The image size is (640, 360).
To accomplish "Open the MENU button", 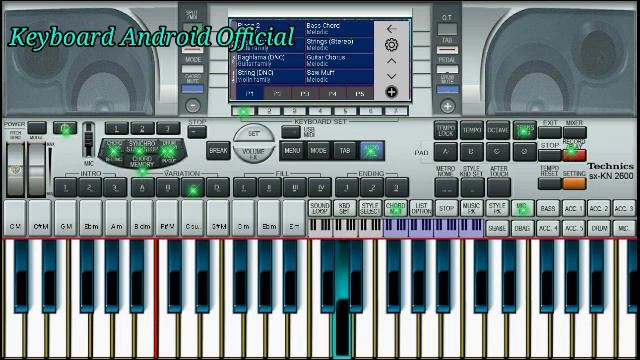I will tap(292, 151).
